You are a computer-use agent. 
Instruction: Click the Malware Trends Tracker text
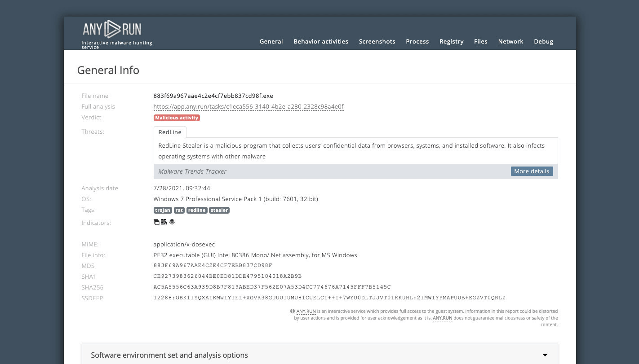pyautogui.click(x=192, y=171)
